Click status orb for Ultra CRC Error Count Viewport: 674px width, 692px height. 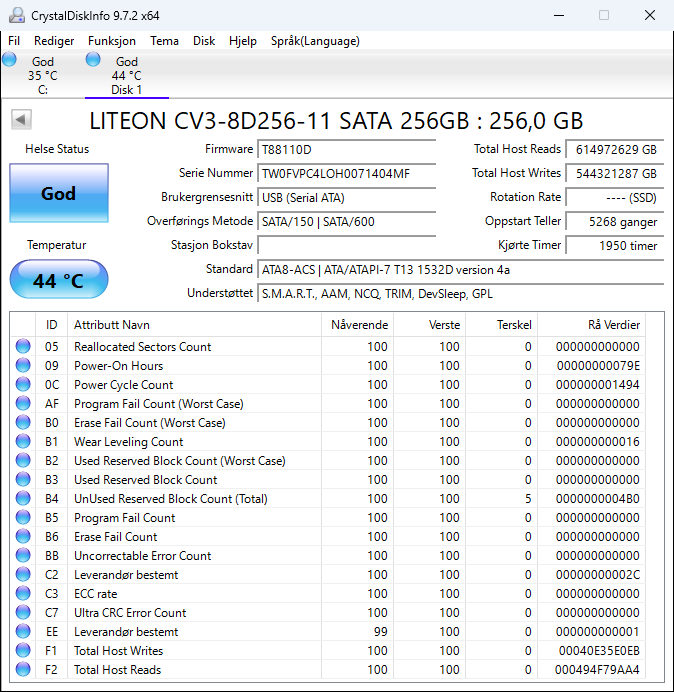[x=23, y=612]
